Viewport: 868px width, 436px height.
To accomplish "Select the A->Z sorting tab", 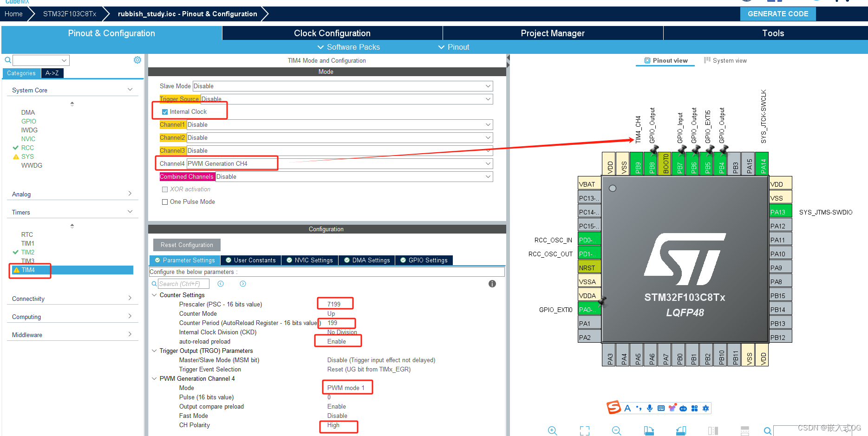I will point(52,73).
